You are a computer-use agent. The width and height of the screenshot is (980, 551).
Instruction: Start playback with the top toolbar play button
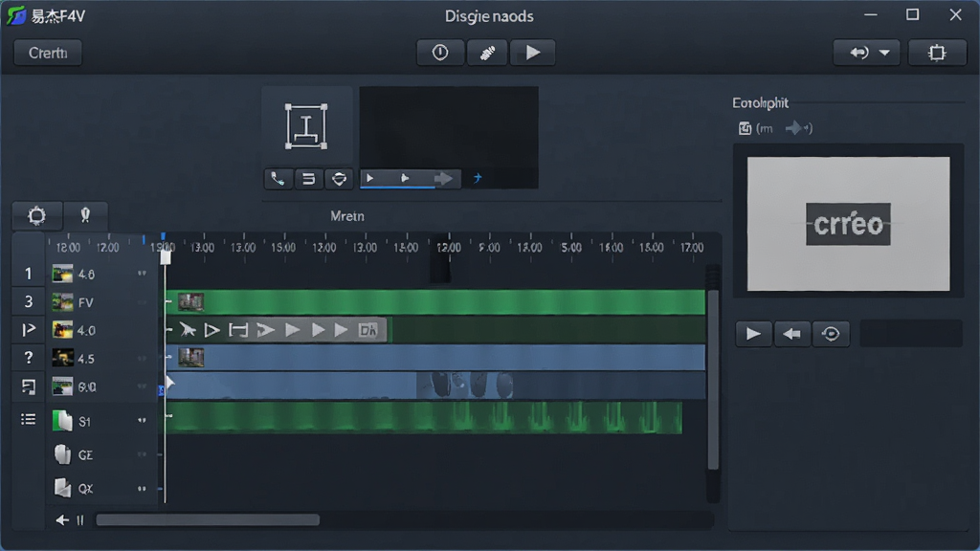coord(532,53)
